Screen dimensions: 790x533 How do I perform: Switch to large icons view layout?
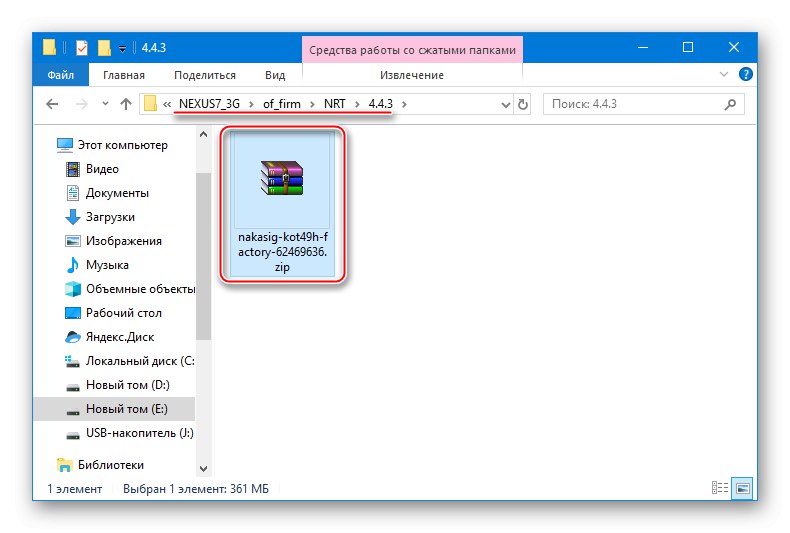click(x=742, y=488)
